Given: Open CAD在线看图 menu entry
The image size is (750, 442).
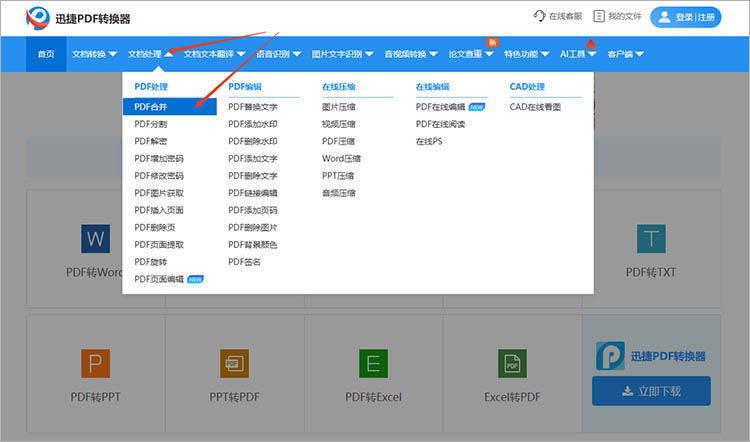Looking at the screenshot, I should [x=535, y=107].
